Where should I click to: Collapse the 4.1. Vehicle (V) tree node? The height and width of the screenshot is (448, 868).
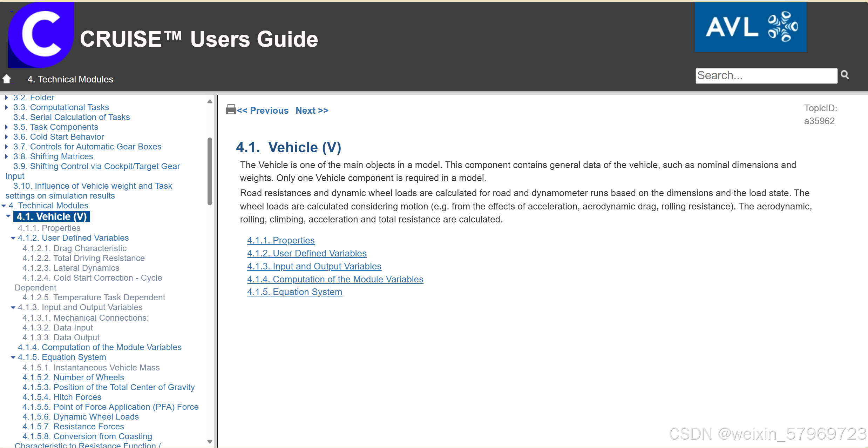click(x=8, y=216)
